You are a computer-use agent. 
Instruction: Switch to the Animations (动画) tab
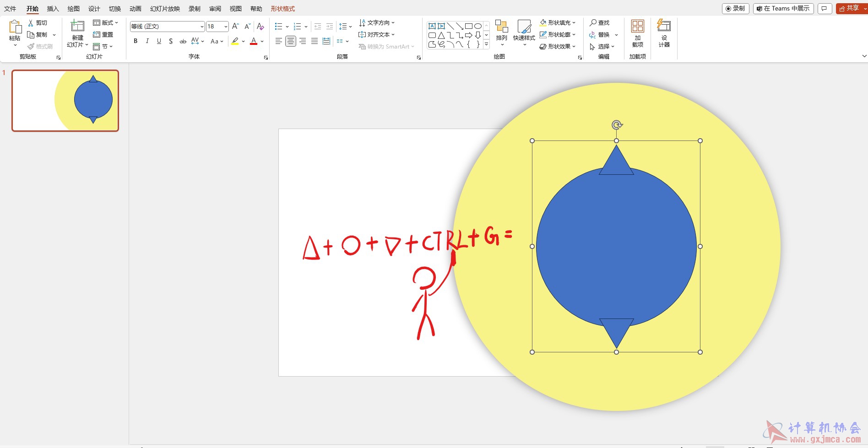tap(136, 9)
